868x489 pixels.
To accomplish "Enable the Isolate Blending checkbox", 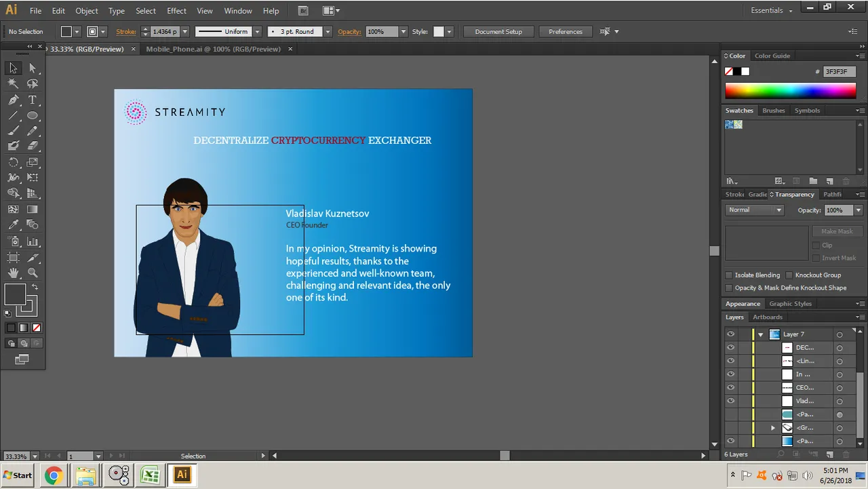I will pos(729,275).
